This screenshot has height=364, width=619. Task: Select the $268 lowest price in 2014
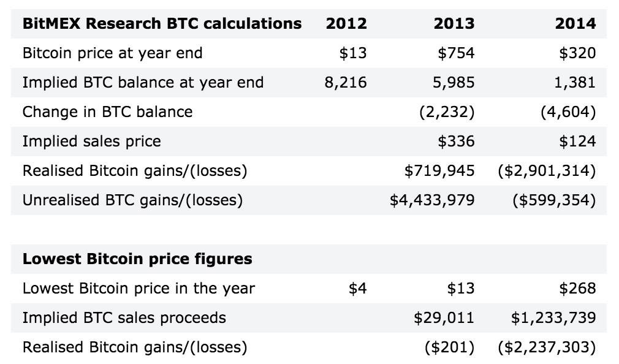pos(577,288)
